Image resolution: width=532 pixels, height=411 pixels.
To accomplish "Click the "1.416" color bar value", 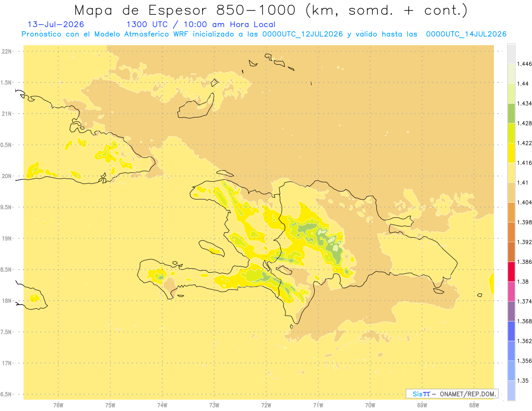I will (x=524, y=163).
